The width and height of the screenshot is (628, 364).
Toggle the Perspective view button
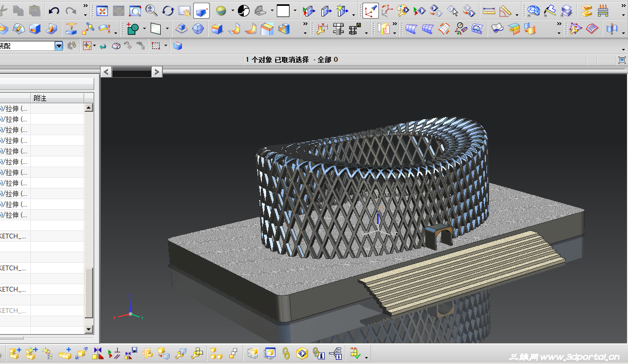(201, 11)
